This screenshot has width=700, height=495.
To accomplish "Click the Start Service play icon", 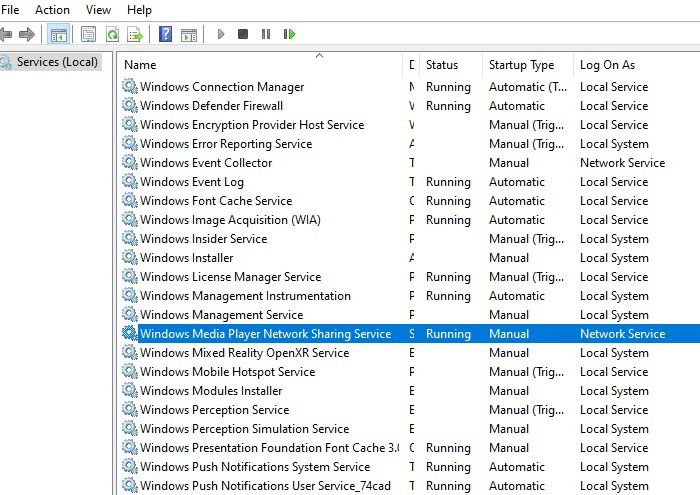I will 221,34.
